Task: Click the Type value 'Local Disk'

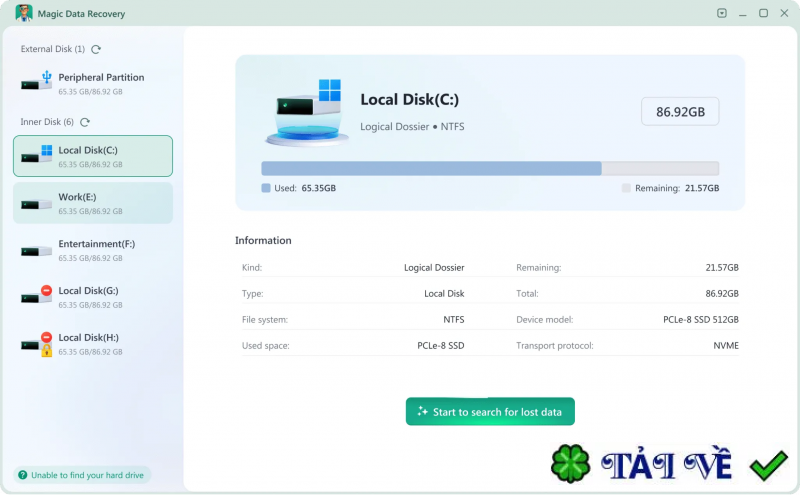Action: [x=444, y=293]
